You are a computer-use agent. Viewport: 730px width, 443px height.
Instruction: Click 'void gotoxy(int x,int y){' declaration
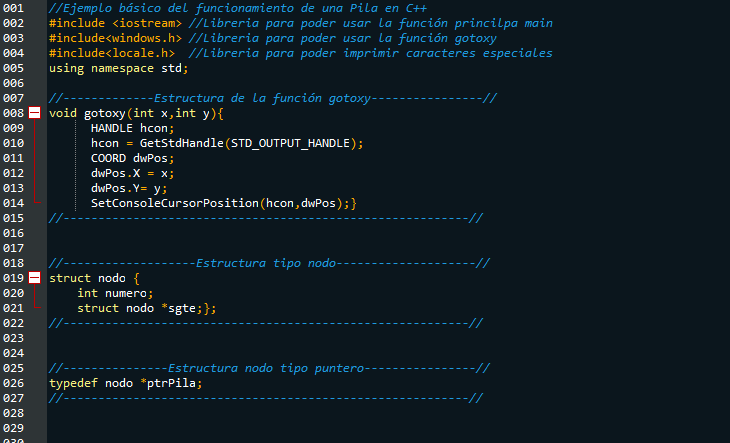pos(136,113)
